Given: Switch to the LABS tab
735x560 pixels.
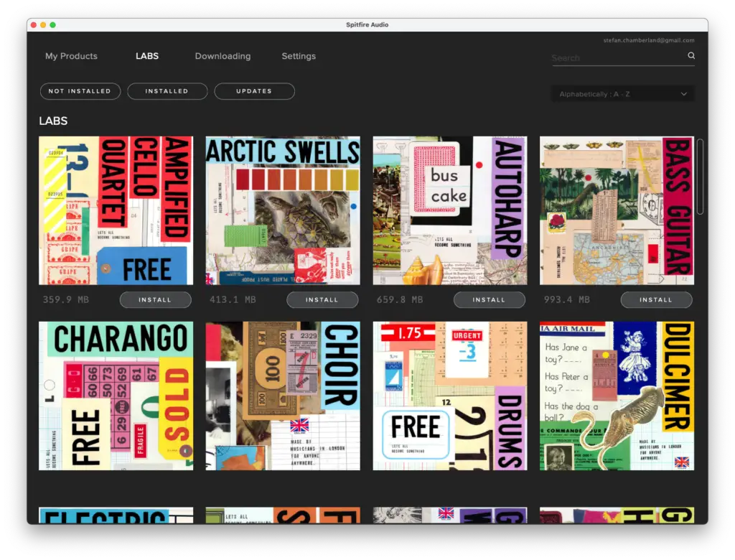Looking at the screenshot, I should 147,56.
